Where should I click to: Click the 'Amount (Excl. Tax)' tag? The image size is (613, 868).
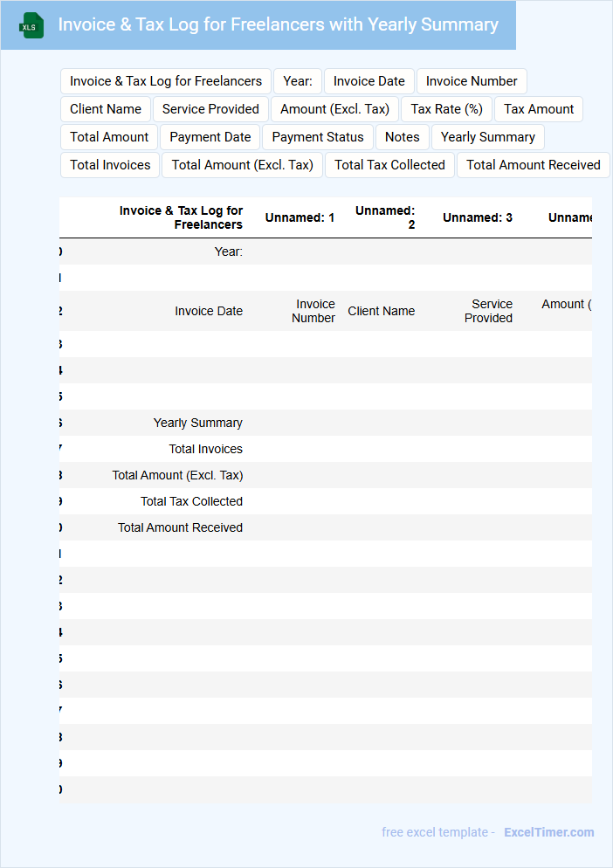(x=334, y=109)
